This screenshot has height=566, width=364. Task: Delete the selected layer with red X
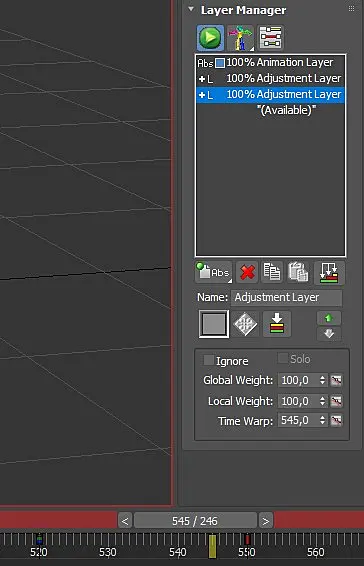click(x=247, y=272)
